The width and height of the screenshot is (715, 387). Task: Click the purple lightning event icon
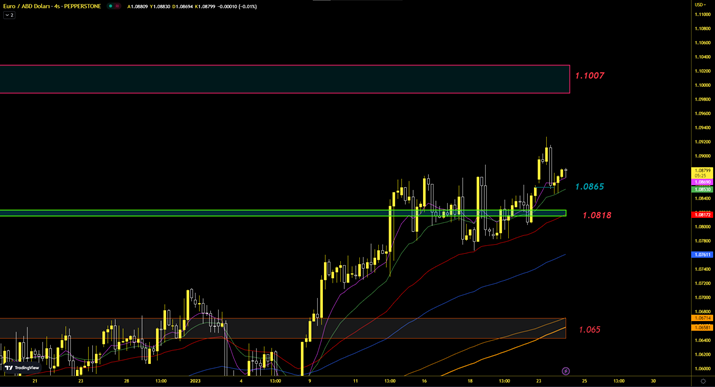coord(565,371)
